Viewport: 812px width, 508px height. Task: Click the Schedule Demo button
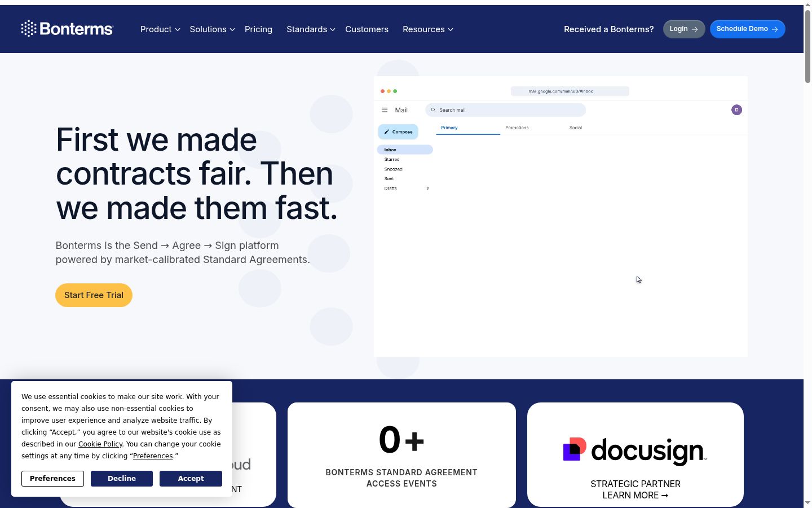(x=748, y=29)
